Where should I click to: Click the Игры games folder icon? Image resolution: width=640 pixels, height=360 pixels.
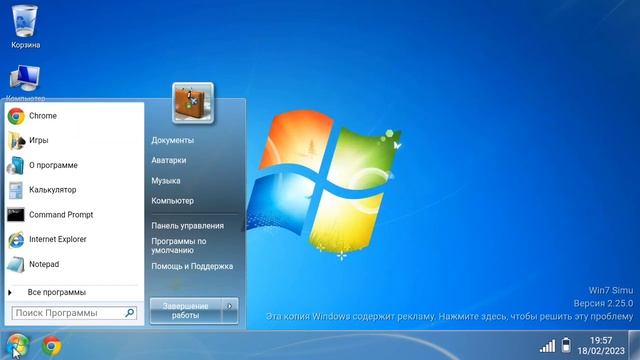(x=16, y=140)
